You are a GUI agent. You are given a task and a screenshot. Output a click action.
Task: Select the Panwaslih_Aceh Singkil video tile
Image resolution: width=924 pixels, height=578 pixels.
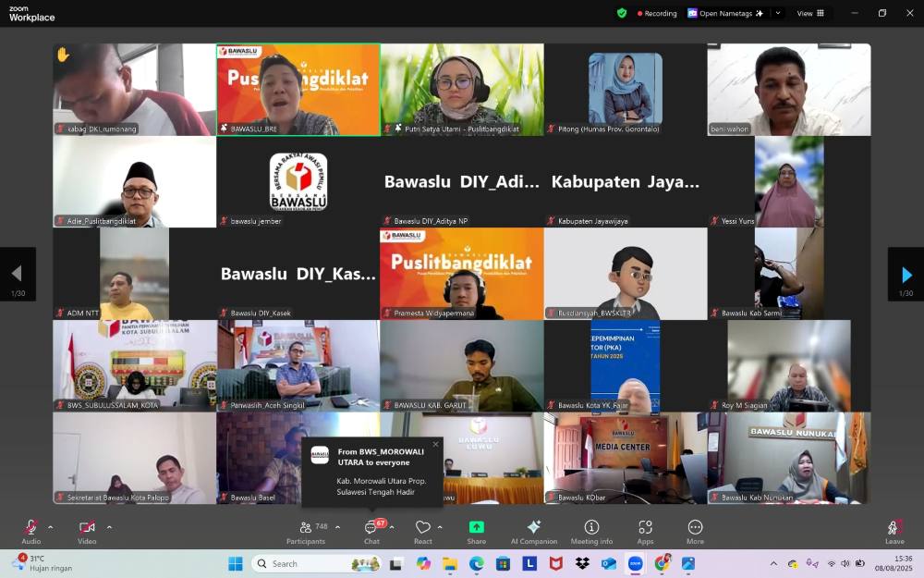(x=298, y=365)
